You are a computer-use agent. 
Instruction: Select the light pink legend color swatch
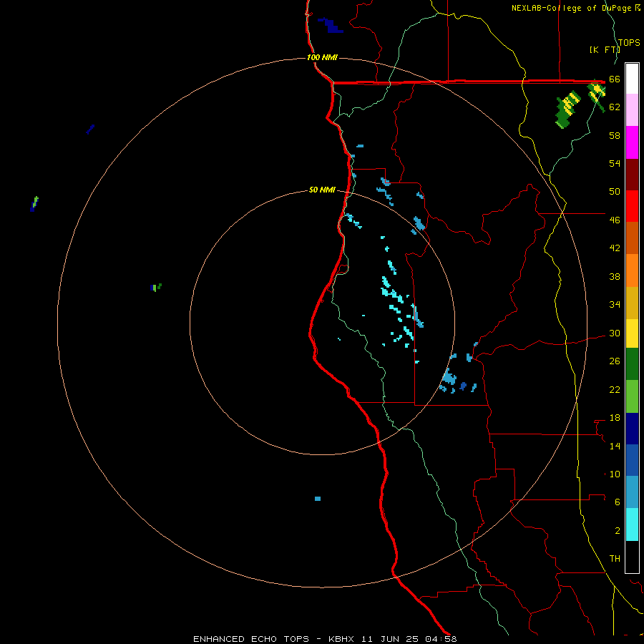(x=632, y=110)
